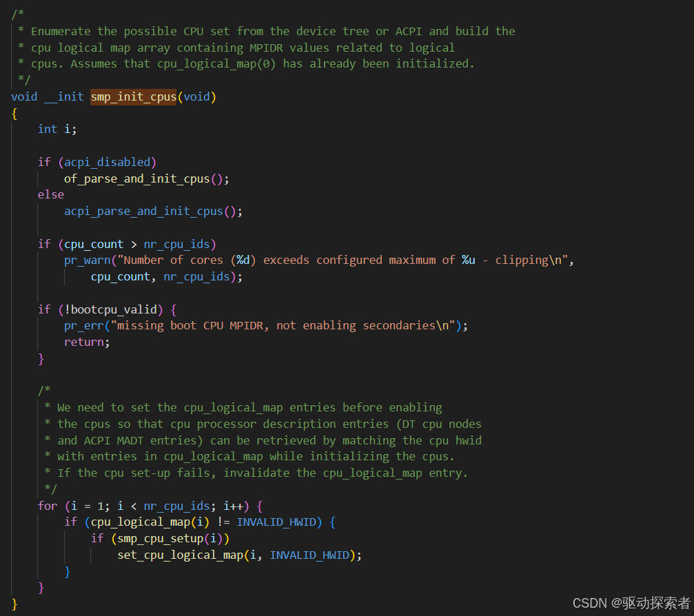Click INVALID_HWID in the '!=' comparison
This screenshot has height=616, width=694.
276,522
